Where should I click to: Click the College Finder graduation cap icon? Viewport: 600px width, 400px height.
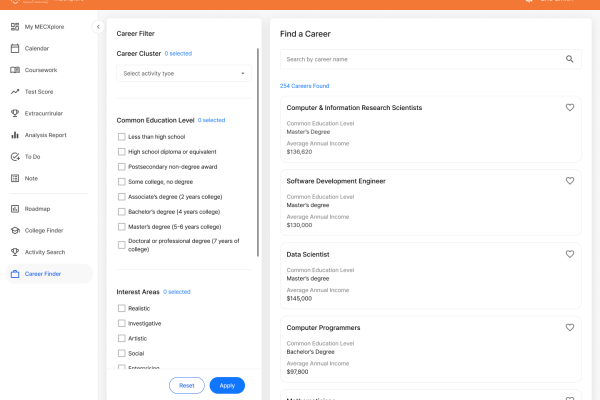coord(15,230)
